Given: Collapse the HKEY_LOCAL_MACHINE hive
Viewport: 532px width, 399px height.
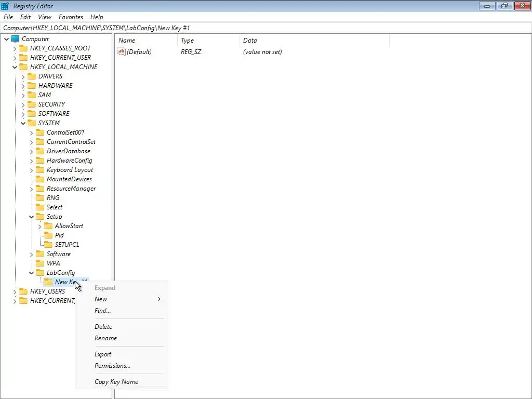Looking at the screenshot, I should point(15,67).
